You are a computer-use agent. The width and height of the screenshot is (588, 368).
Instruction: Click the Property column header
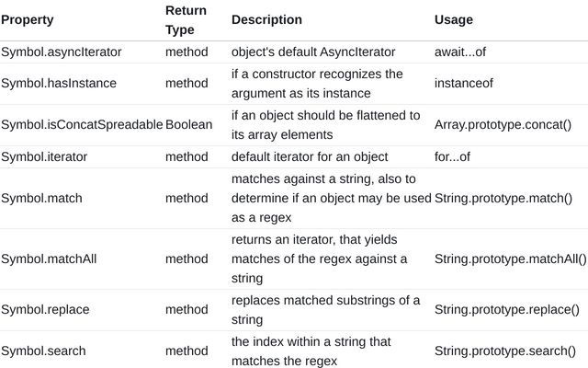point(27,19)
